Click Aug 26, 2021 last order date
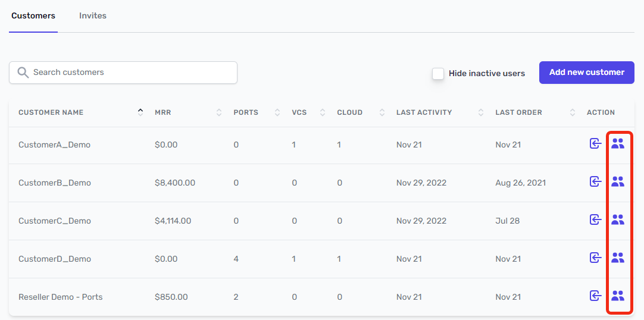Image resolution: width=644 pixels, height=320 pixels. click(x=520, y=183)
